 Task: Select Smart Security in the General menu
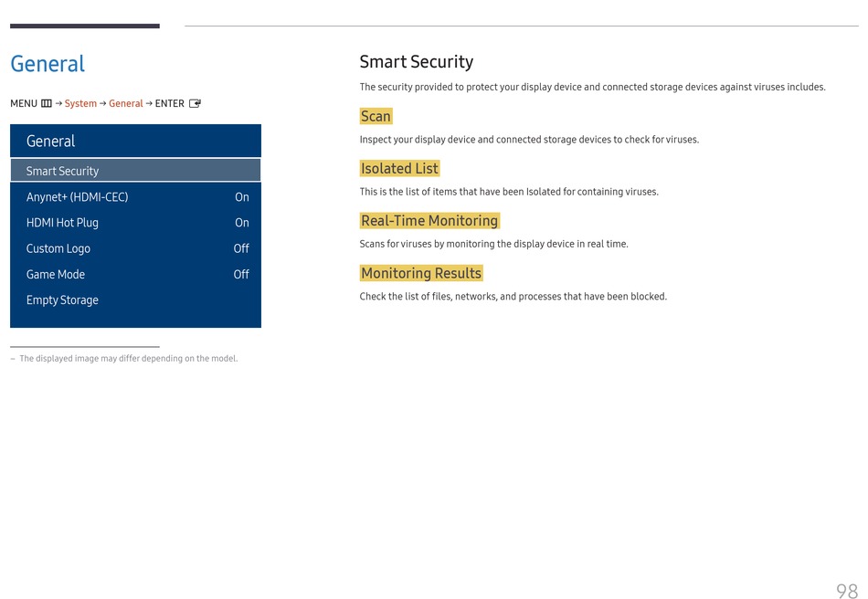(62, 171)
